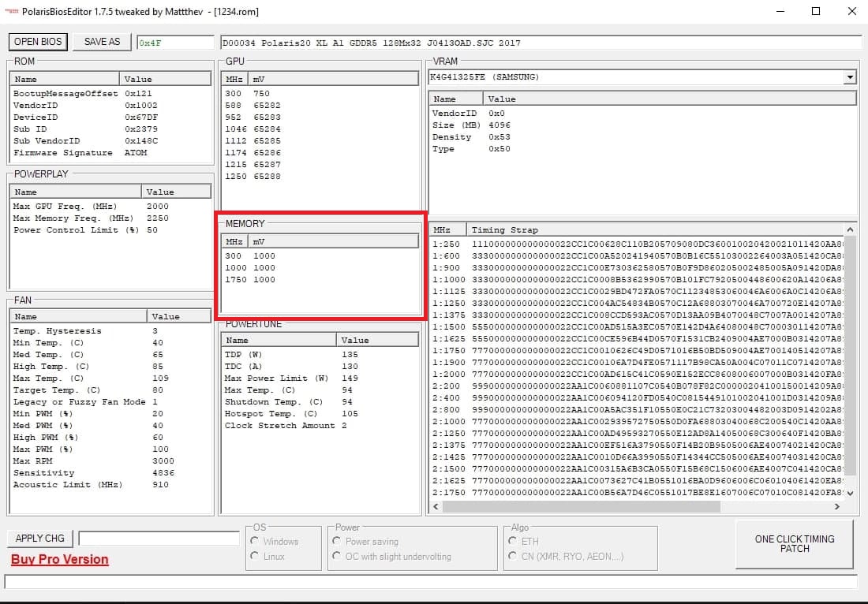The height and width of the screenshot is (604, 868).
Task: Click the OPEN BIOS button
Action: coord(38,42)
